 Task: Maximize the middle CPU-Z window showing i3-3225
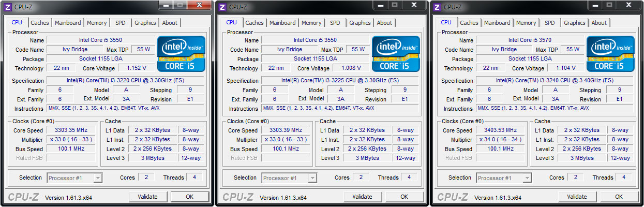[394, 5]
